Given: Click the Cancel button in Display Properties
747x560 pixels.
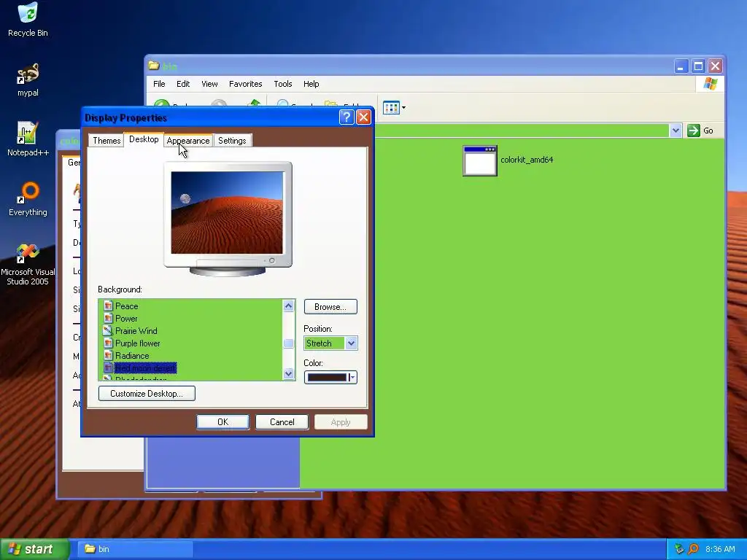Looking at the screenshot, I should point(282,422).
